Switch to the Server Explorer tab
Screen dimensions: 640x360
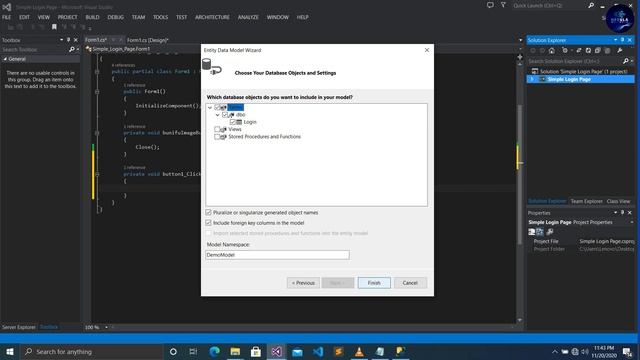pos(19,327)
